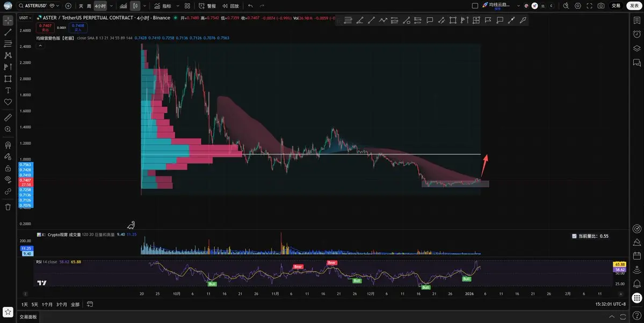
Task: Click the blue 0.7408 buy button
Action: (78, 27)
